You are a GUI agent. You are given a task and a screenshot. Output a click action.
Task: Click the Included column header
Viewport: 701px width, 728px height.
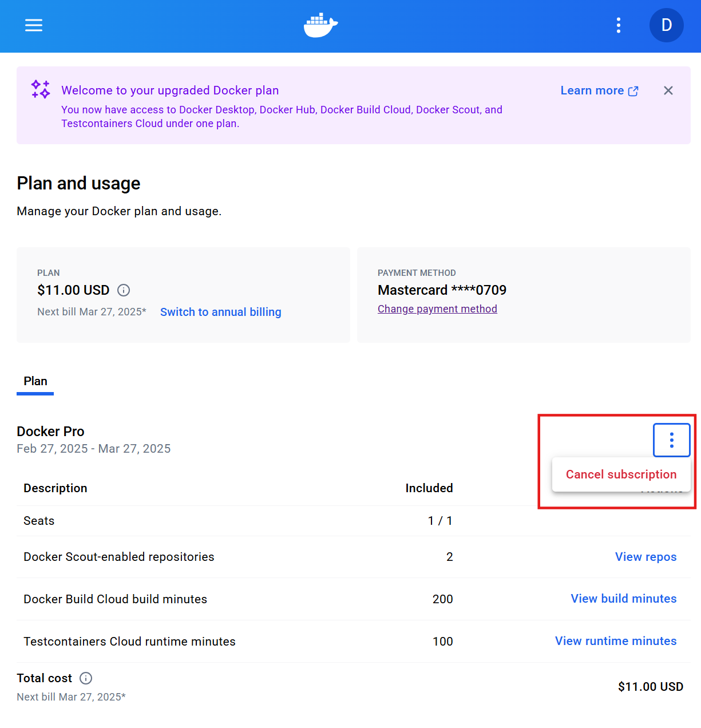coord(429,488)
